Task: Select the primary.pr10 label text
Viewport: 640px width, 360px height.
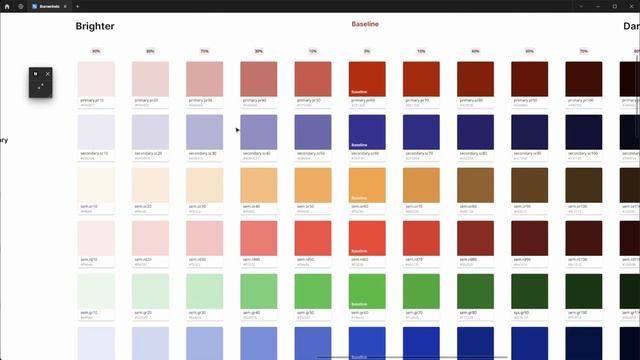Action: click(91, 100)
